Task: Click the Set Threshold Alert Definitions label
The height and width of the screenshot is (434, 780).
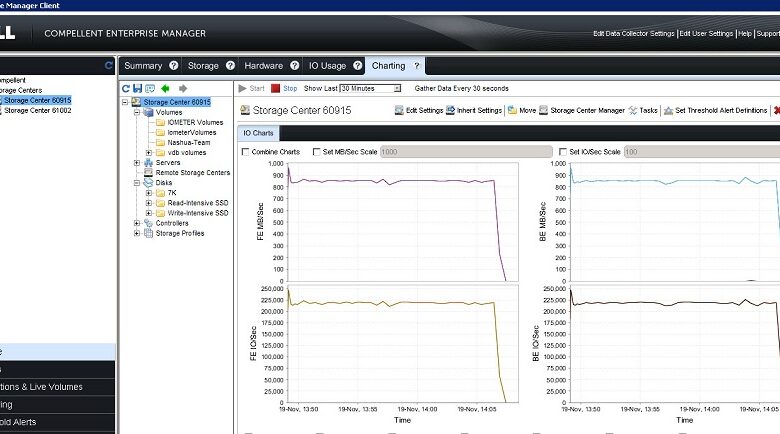Action: (x=721, y=110)
